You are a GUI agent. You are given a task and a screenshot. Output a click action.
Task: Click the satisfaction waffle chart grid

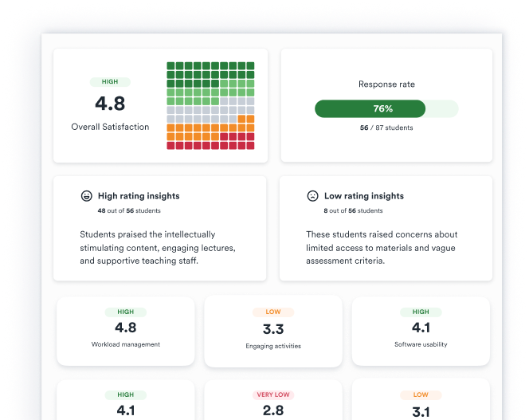tap(210, 105)
